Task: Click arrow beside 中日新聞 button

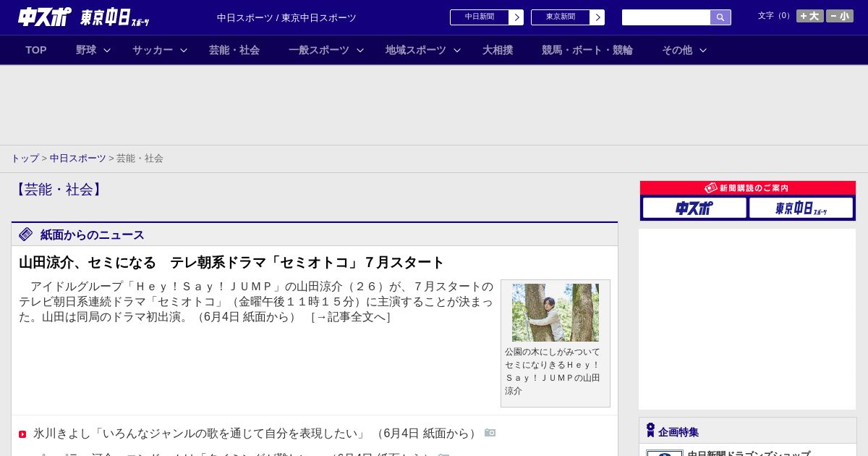Action: (516, 17)
